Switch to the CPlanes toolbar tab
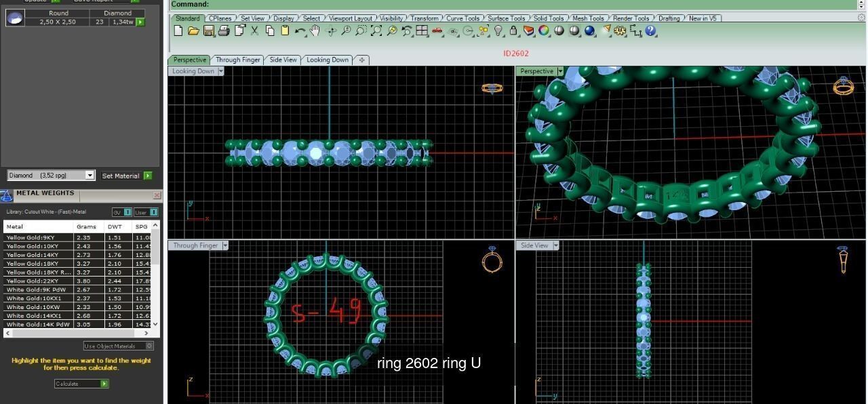868x404 pixels. 220,18
